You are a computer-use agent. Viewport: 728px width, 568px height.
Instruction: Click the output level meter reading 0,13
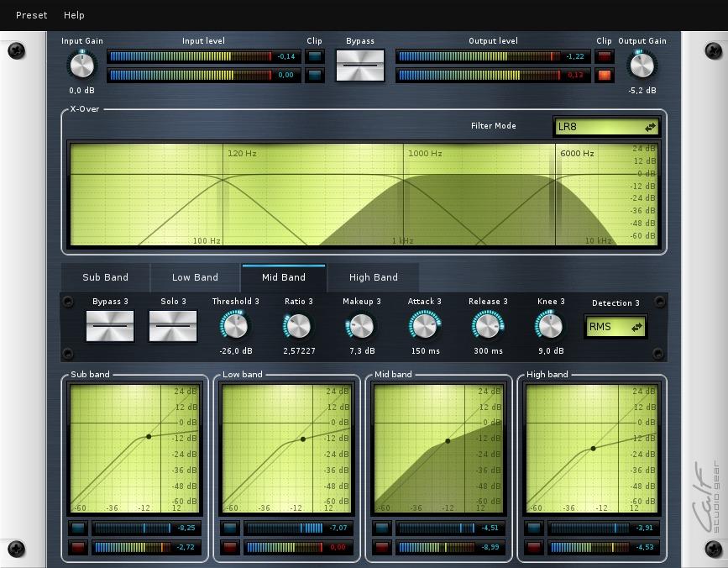pos(493,76)
